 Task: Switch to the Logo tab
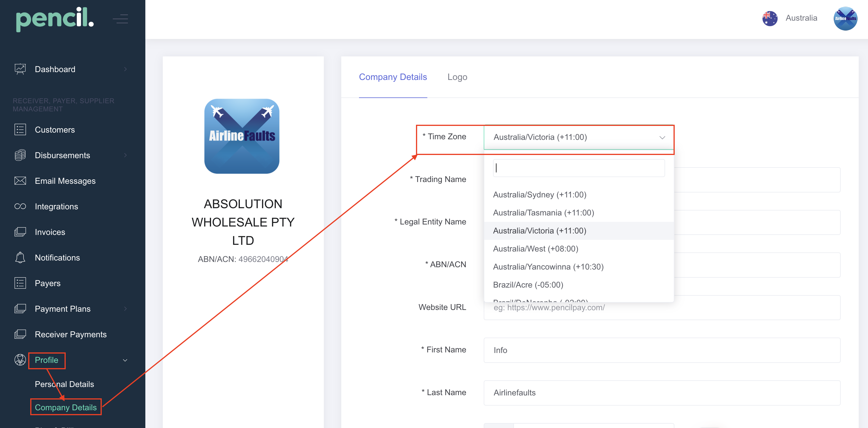(457, 77)
